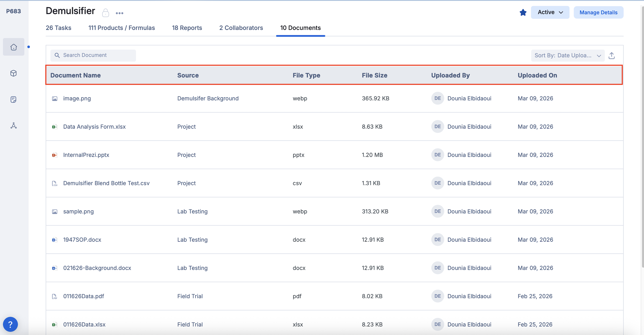This screenshot has width=644, height=335.
Task: Click the Uploaded On column header
Action: click(x=537, y=75)
